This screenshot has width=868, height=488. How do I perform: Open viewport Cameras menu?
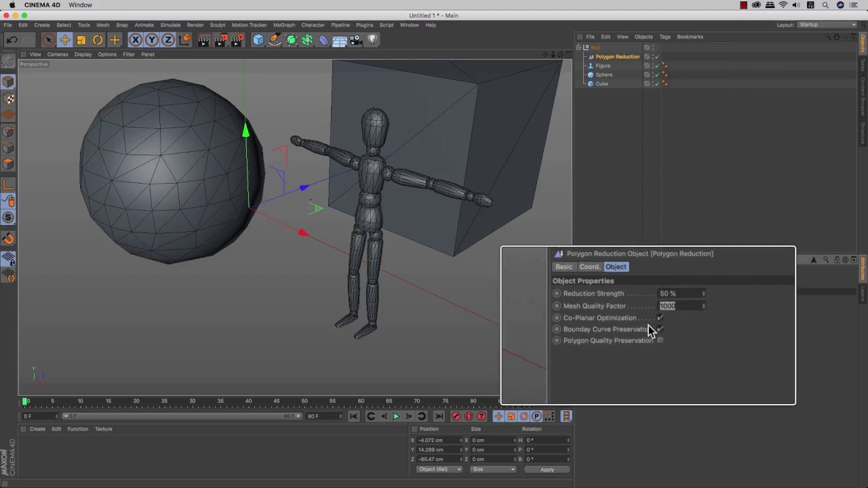58,54
